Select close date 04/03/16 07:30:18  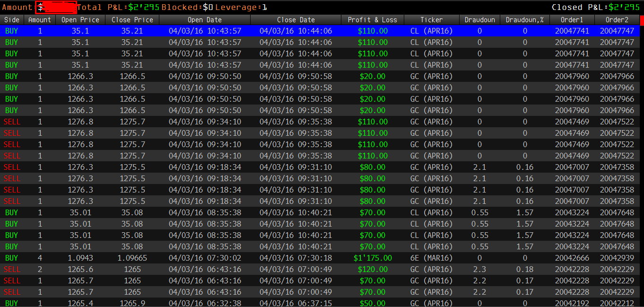(x=296, y=258)
